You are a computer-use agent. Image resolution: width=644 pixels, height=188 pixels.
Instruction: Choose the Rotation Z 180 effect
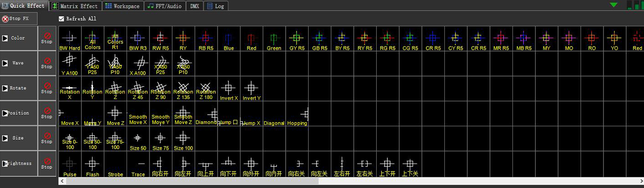coord(206,88)
